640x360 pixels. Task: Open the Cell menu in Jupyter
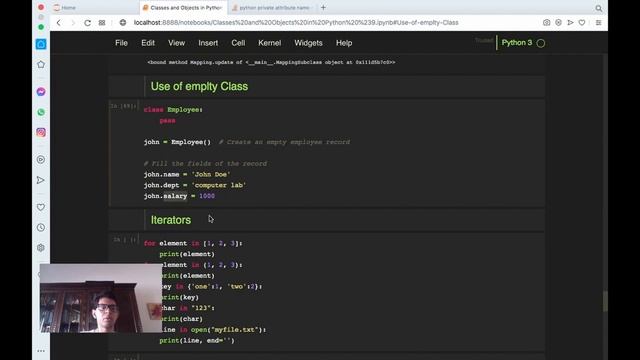coord(238,43)
